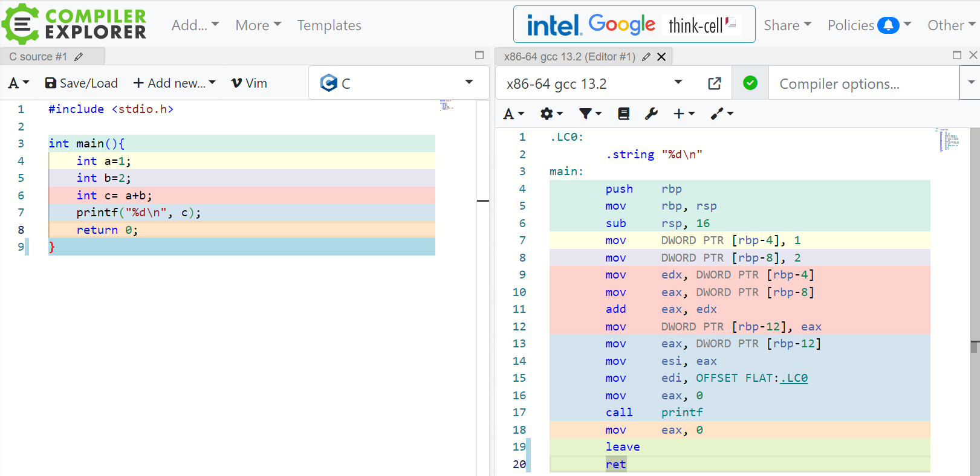Focus the Compiler options input field
Screen dimensions: 980x476
(x=864, y=83)
